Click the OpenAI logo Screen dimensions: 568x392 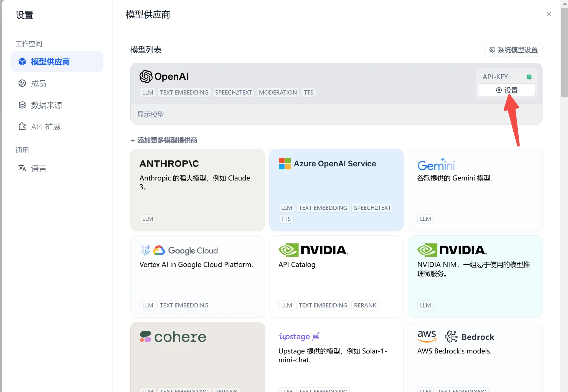pyautogui.click(x=164, y=77)
